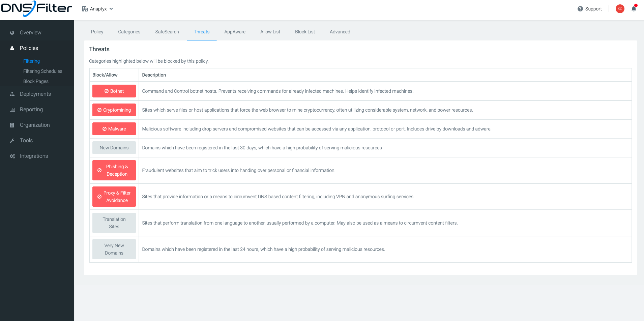Image resolution: width=644 pixels, height=321 pixels.
Task: Click the Cryptomining description text
Action: 308,110
